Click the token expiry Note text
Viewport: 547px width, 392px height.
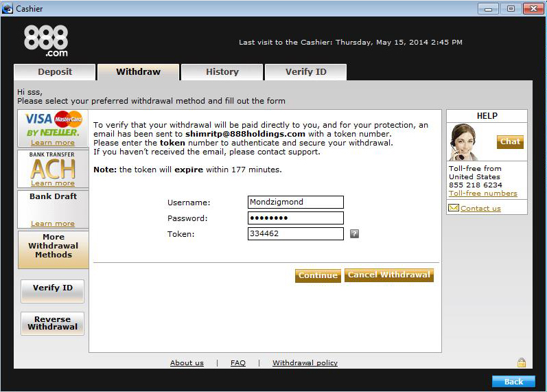[187, 170]
